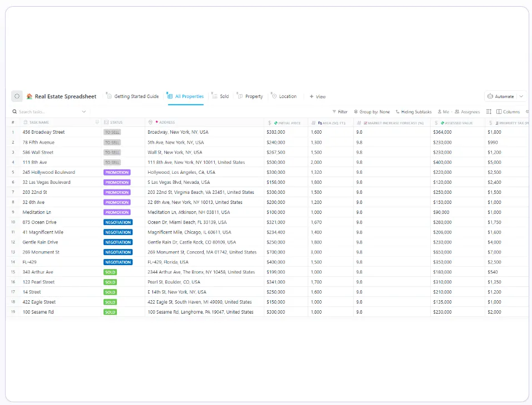The height and width of the screenshot is (405, 532).
Task: Click the magnifier icon in Search tasks
Action: point(14,112)
